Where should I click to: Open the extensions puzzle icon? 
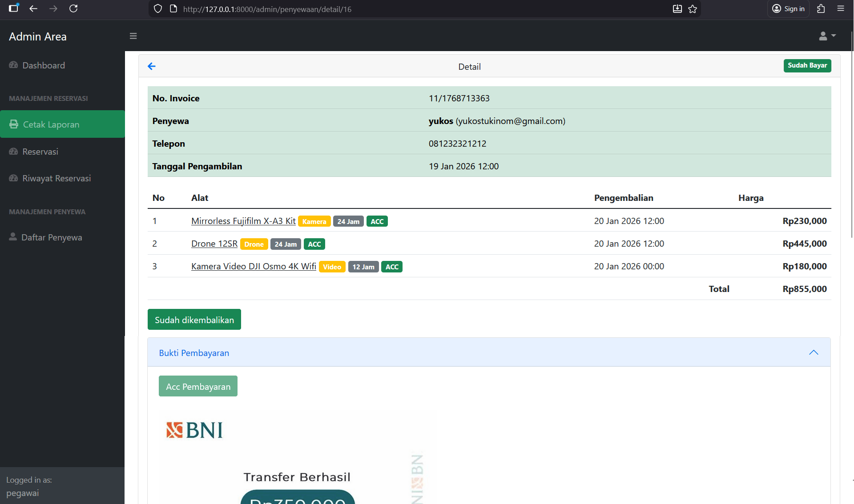821,9
